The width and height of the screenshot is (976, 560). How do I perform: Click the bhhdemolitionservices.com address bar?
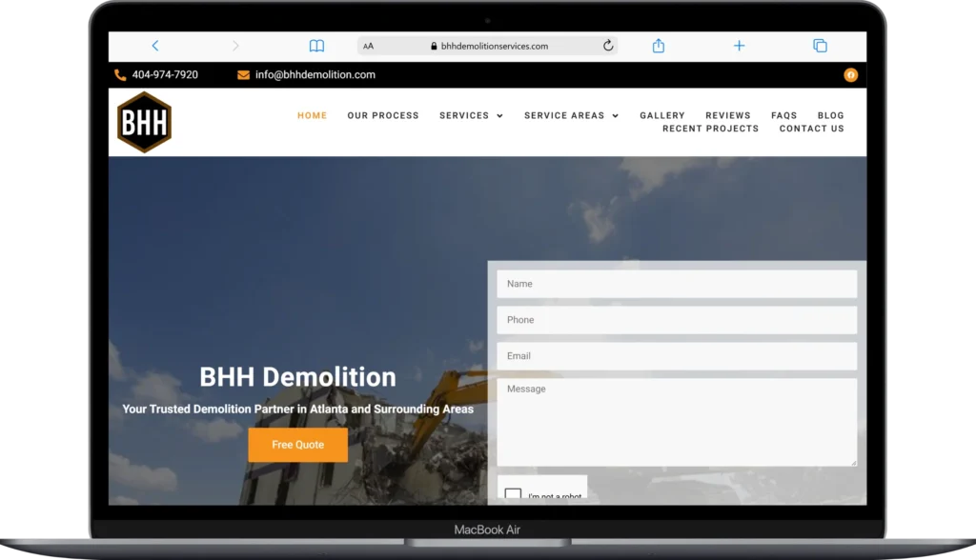tap(487, 46)
